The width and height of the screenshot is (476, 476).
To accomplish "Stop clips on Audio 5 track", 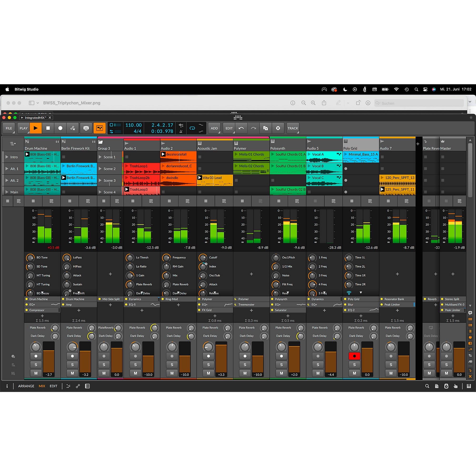I will (x=315, y=201).
